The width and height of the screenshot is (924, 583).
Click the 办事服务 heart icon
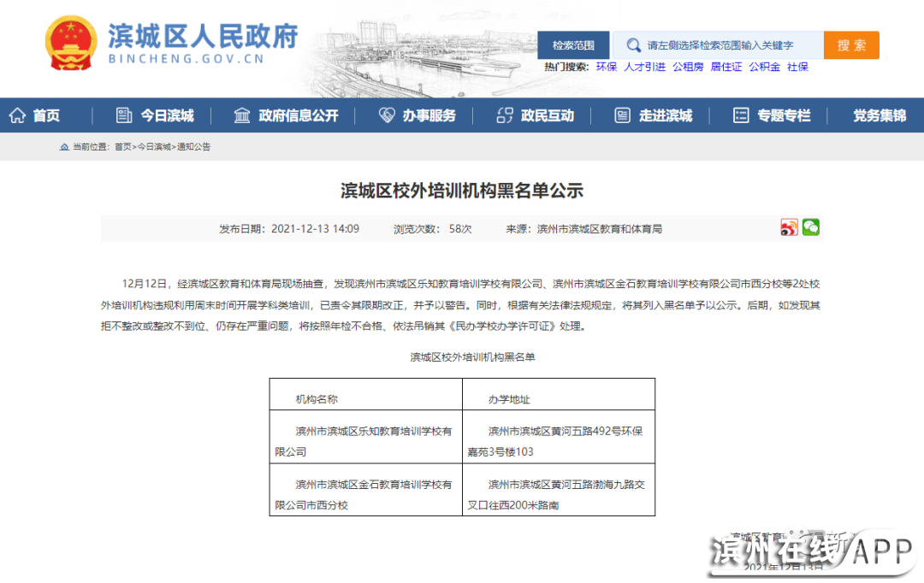click(387, 115)
